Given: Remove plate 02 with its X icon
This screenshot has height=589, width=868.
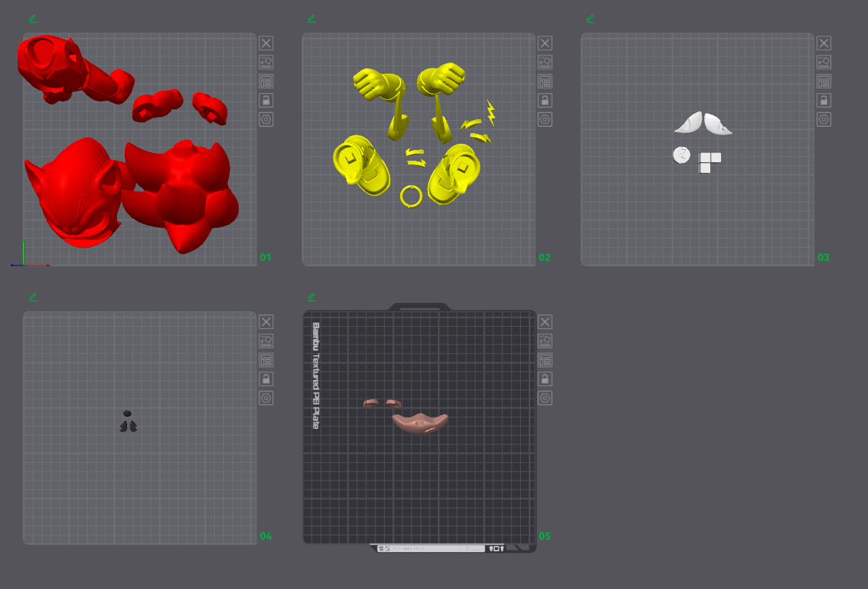Looking at the screenshot, I should pyautogui.click(x=546, y=43).
